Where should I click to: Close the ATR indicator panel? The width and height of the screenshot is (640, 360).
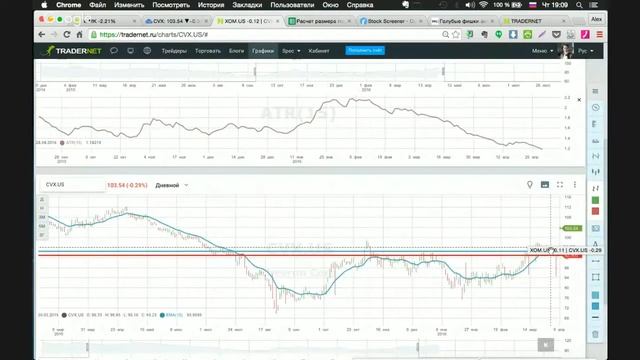[579, 100]
